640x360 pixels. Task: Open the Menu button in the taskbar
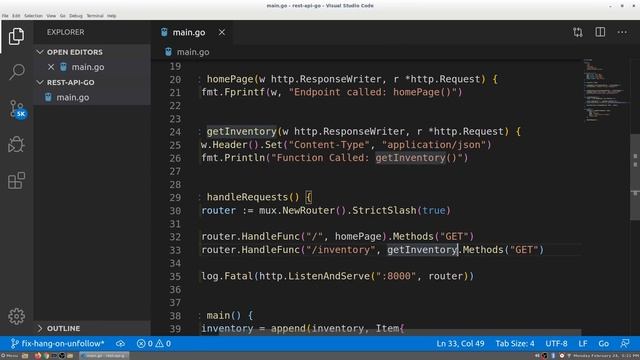(9, 356)
